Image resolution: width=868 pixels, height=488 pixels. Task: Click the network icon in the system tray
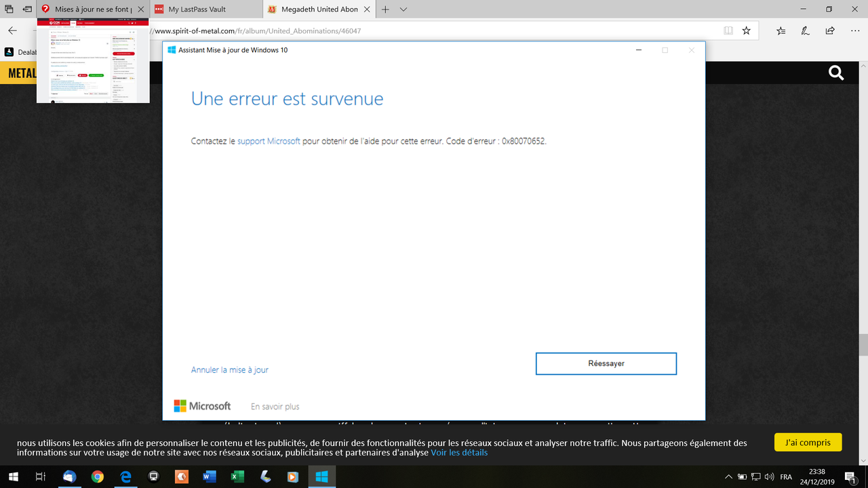point(756,476)
